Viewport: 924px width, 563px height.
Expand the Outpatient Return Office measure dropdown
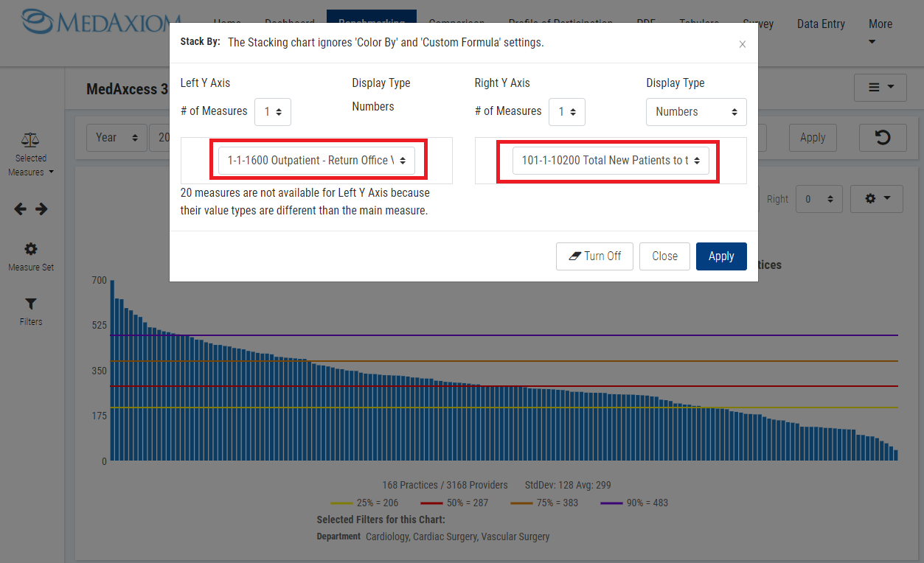[x=316, y=161]
